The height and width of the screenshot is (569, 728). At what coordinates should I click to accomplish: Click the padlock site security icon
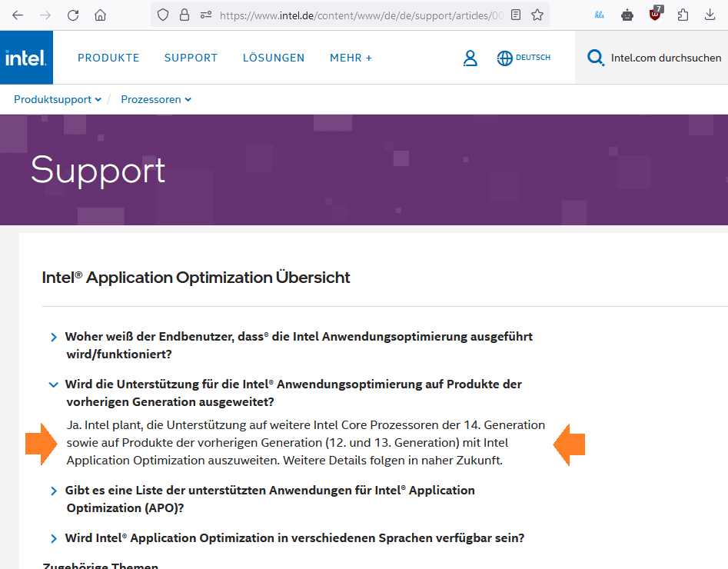tap(184, 15)
